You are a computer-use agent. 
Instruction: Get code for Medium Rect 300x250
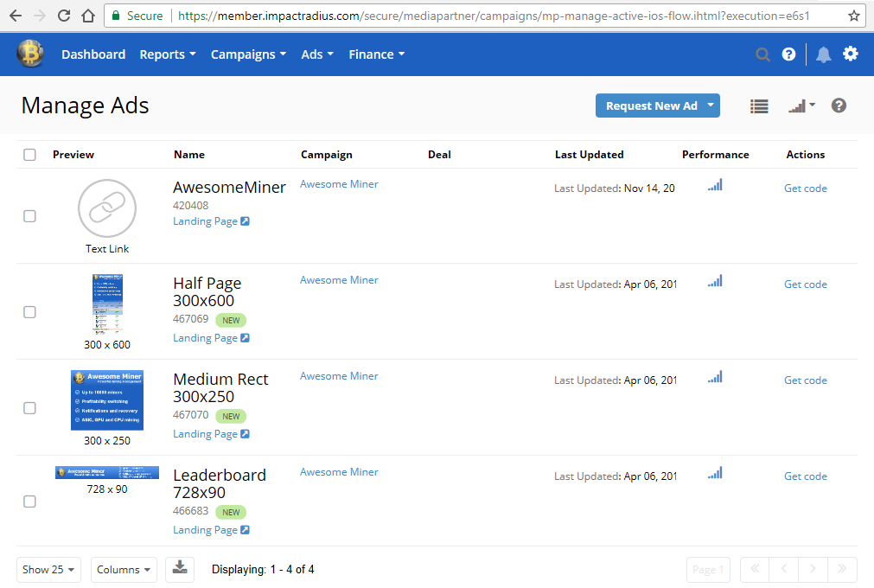click(x=806, y=380)
